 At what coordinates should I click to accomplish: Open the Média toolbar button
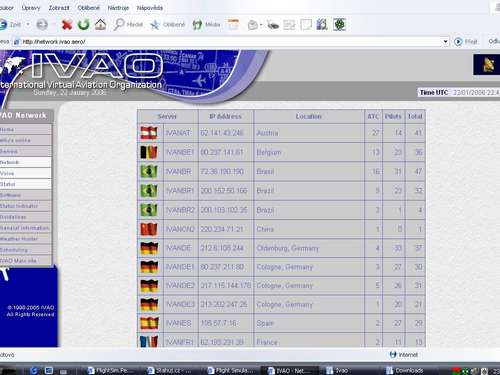206,24
